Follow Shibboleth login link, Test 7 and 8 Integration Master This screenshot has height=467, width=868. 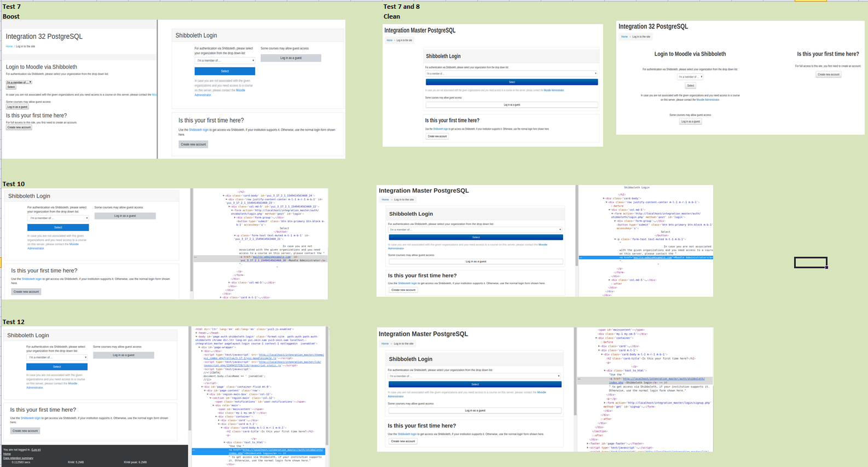[442, 129]
